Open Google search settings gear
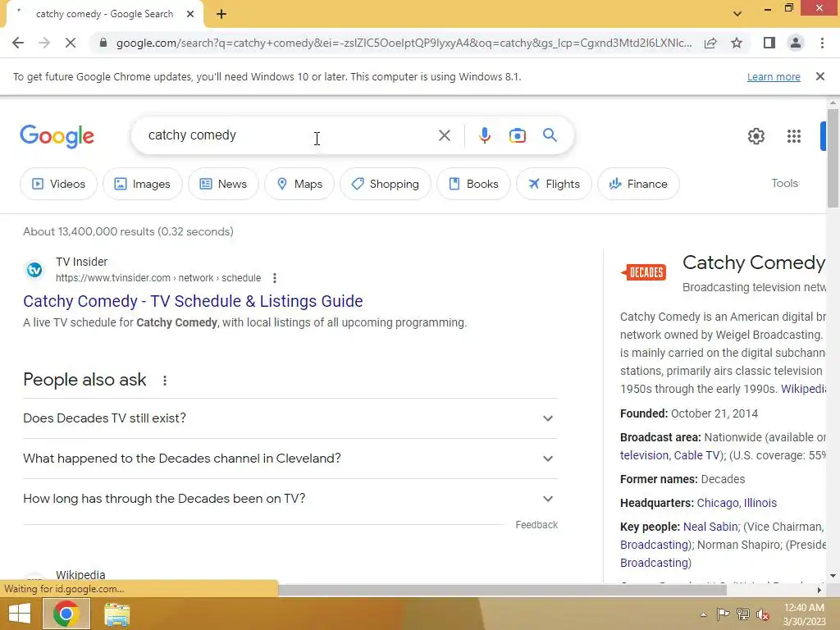Screen dimensions: 840x630 click(756, 136)
